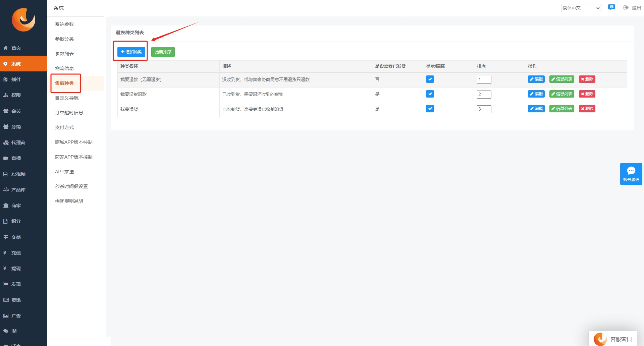Click the sort field containing 3
The height and width of the screenshot is (346, 644).
484,109
